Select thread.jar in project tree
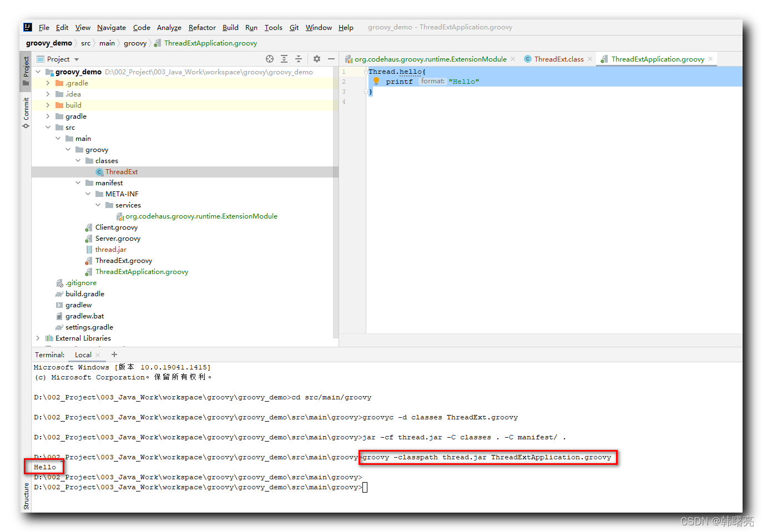 111,249
